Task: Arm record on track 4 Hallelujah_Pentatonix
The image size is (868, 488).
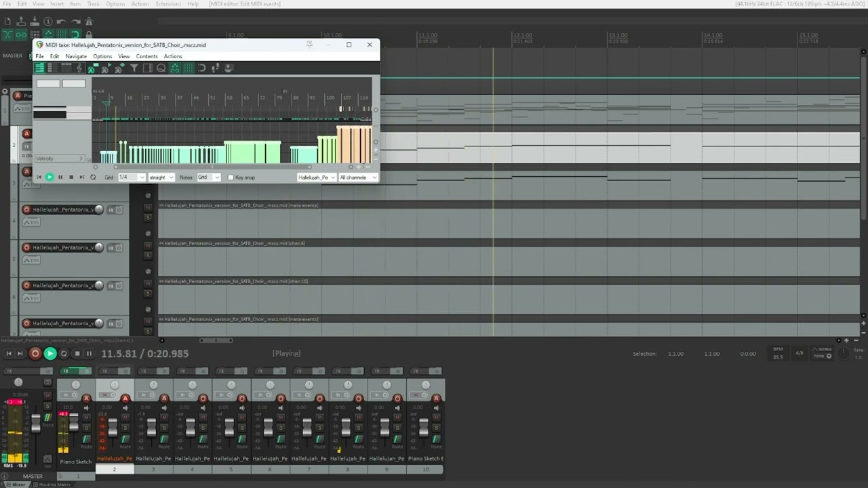Action: point(26,209)
